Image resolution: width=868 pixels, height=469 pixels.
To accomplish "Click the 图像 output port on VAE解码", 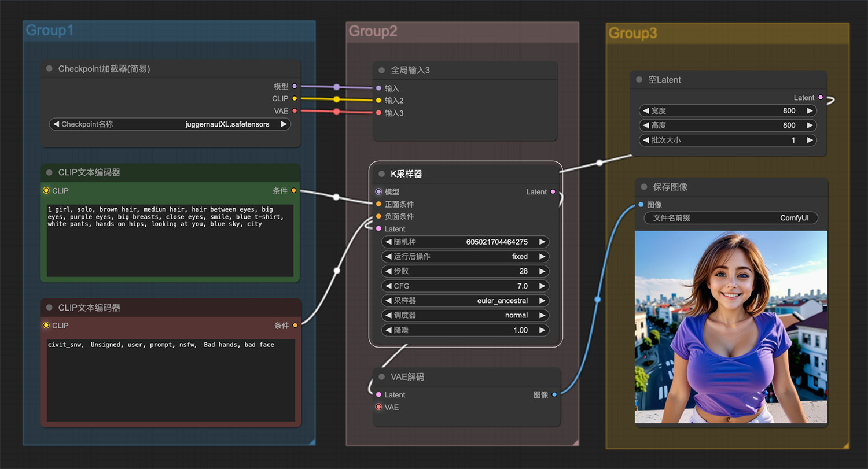I will pos(554,394).
